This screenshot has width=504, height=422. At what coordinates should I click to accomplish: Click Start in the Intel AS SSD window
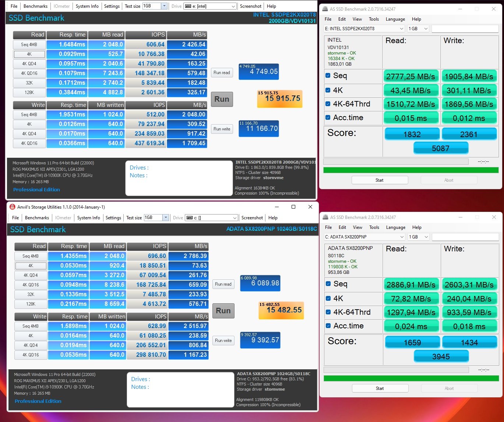[x=380, y=180]
